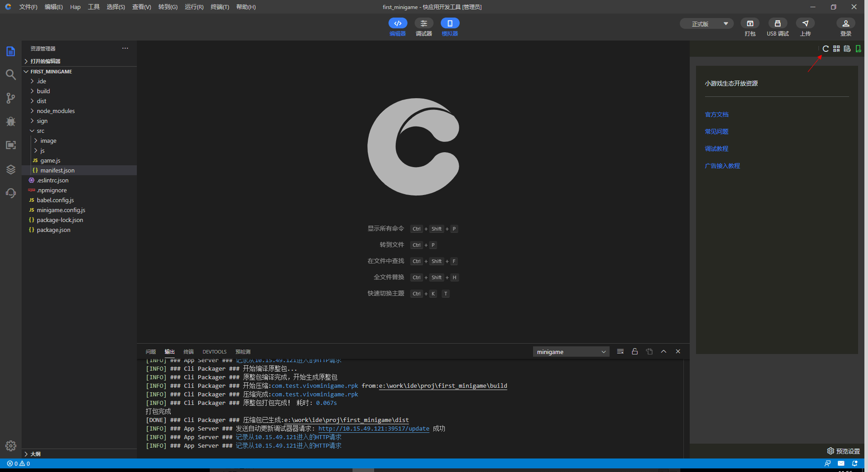Switch to the 预检测 tab

pyautogui.click(x=243, y=352)
